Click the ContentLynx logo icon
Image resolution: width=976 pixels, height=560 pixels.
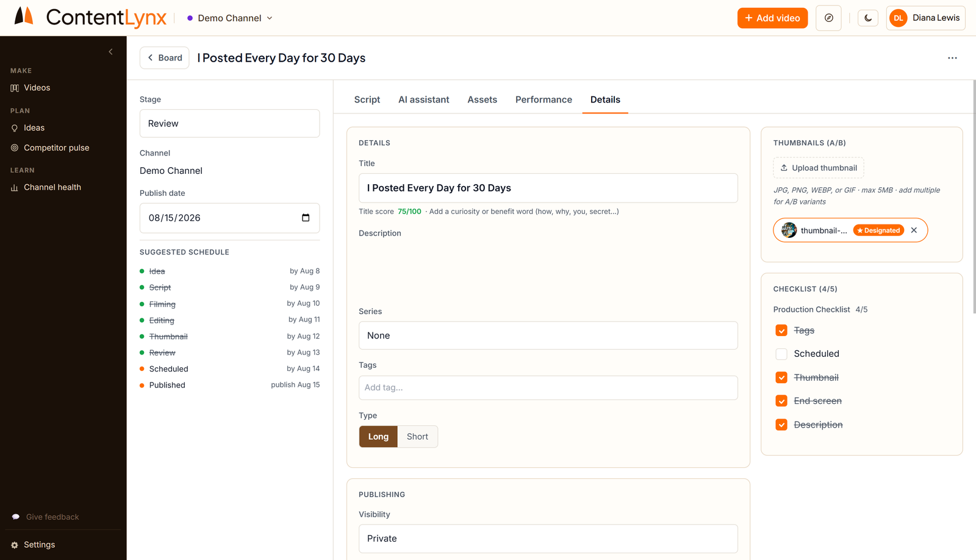pos(24,16)
